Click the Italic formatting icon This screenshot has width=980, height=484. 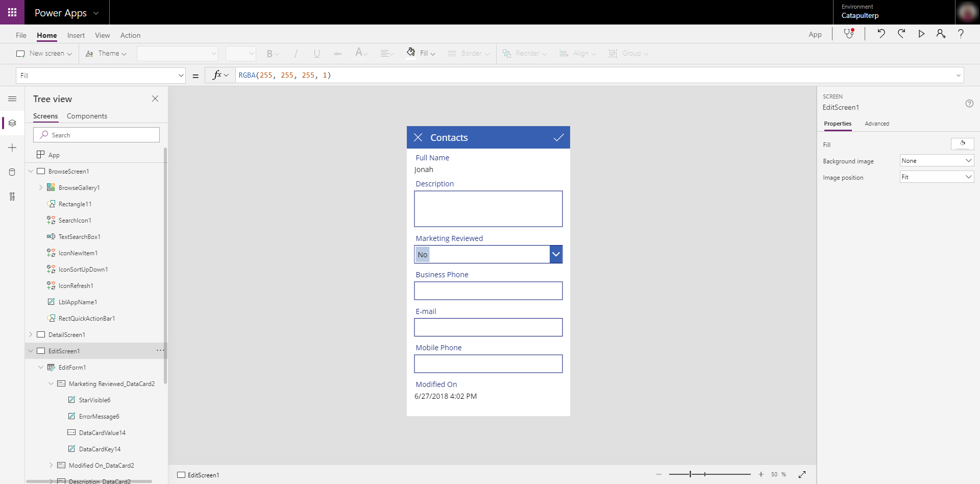[x=296, y=54]
